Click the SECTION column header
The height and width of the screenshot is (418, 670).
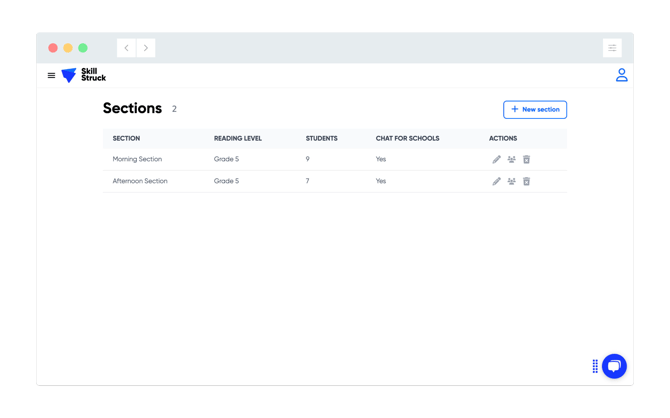pyautogui.click(x=126, y=138)
